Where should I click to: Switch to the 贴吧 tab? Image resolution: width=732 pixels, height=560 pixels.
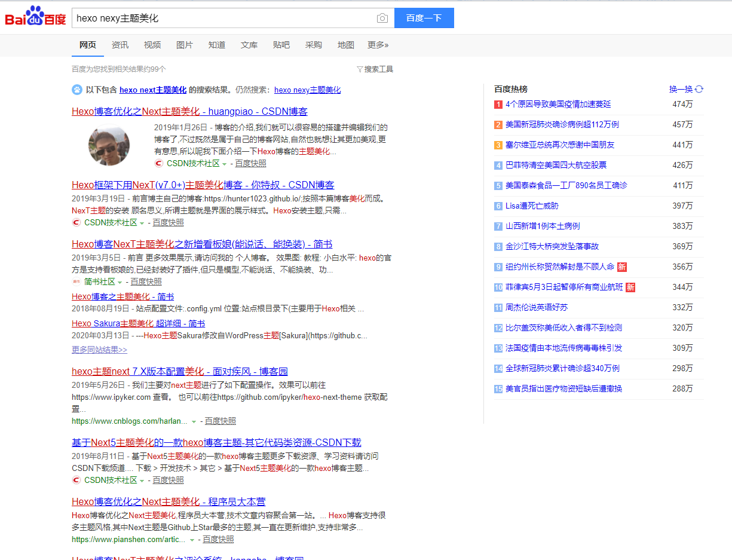tap(281, 45)
